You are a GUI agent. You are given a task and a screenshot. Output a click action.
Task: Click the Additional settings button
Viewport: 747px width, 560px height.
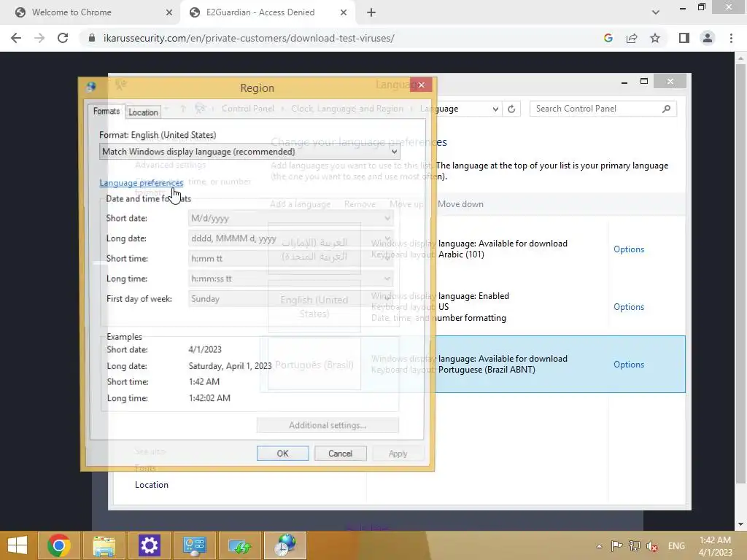tap(328, 425)
